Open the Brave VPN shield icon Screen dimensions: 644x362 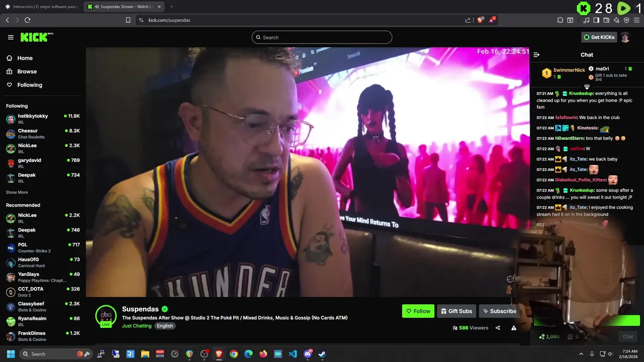pos(626,20)
